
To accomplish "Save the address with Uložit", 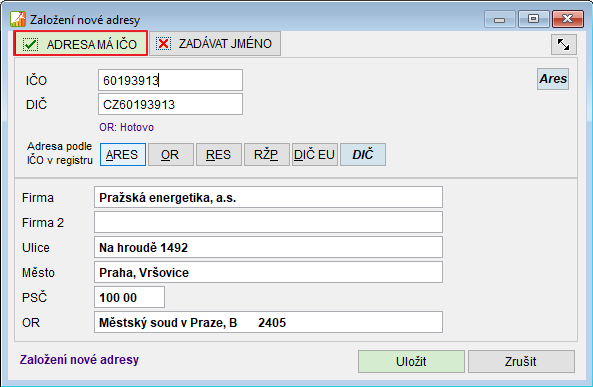I will point(411,361).
